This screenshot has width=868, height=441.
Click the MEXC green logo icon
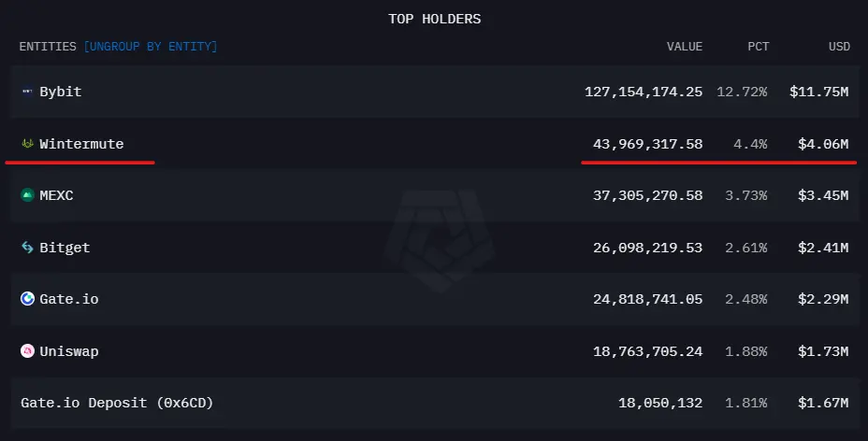click(x=27, y=195)
